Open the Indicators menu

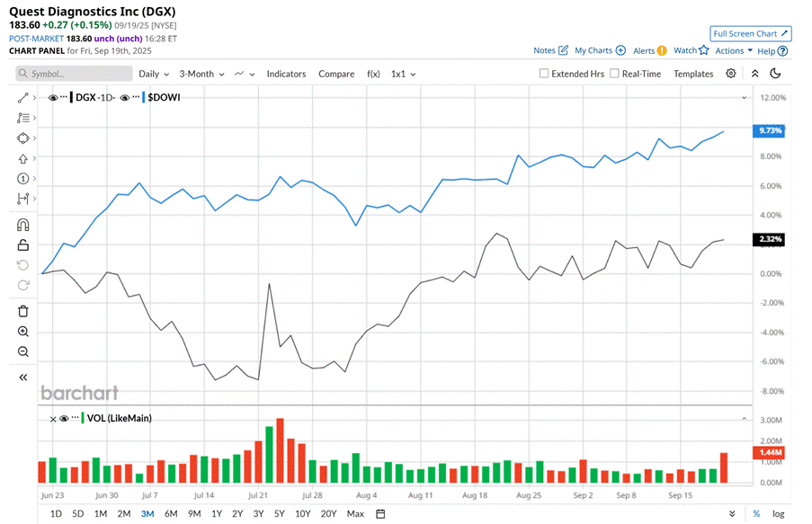click(x=286, y=74)
